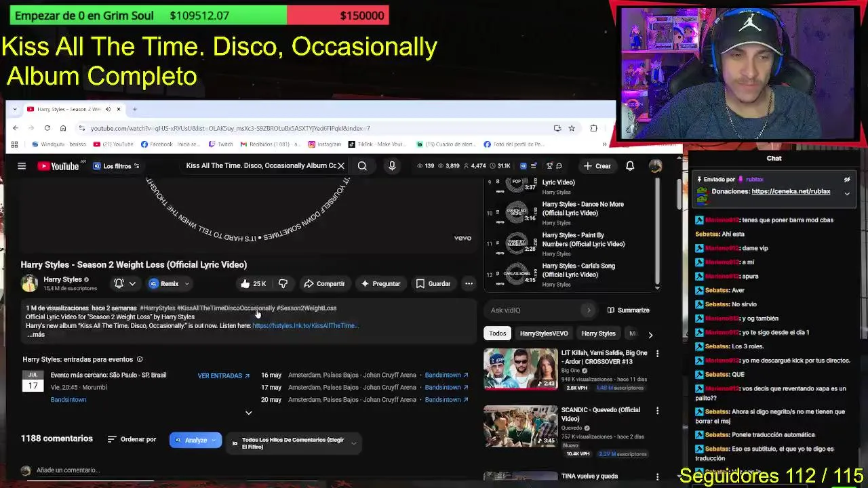Screen dimensions: 868x488
Task: Select the Harry Styles chip
Action: (x=598, y=333)
